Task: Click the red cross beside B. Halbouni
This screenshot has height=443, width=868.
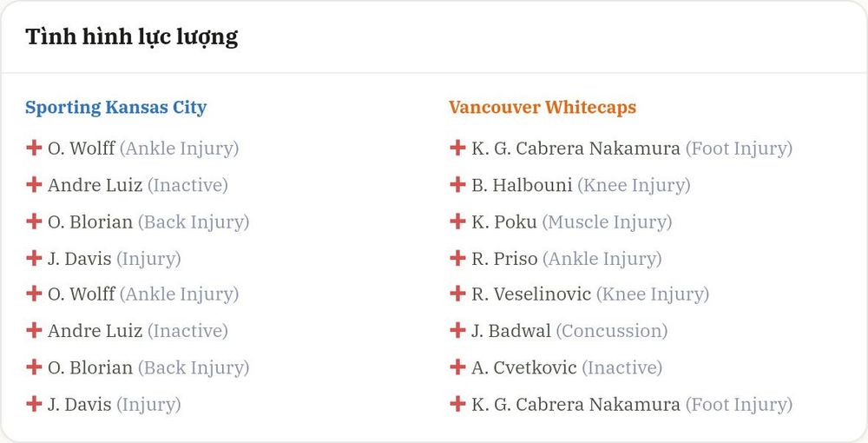Action: (457, 184)
